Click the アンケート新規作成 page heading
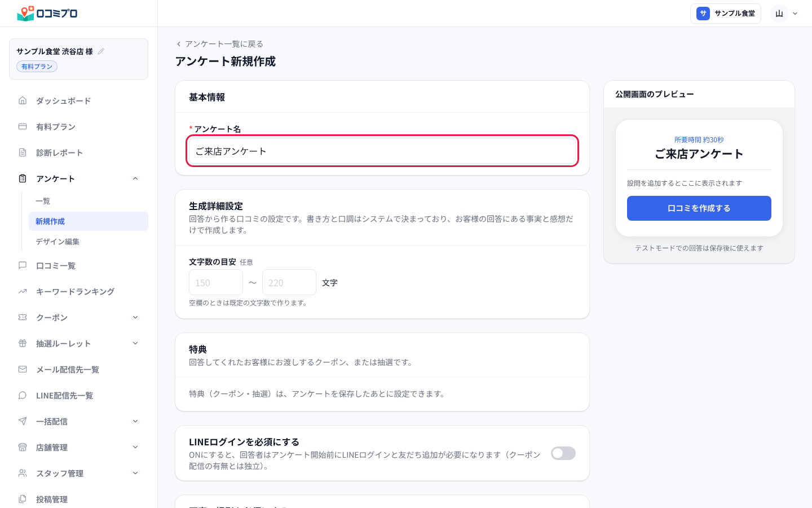This screenshot has height=508, width=812. tap(226, 62)
